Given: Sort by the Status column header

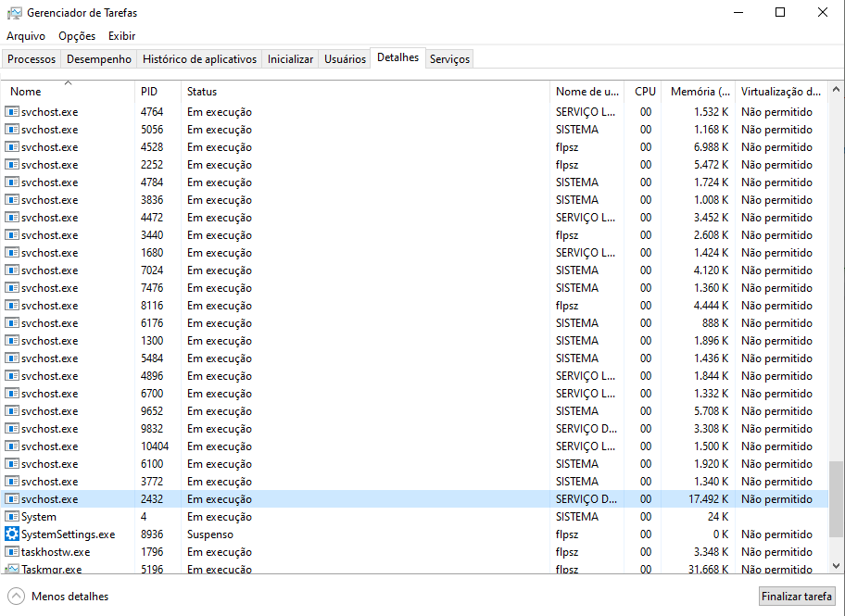Looking at the screenshot, I should (365, 91).
